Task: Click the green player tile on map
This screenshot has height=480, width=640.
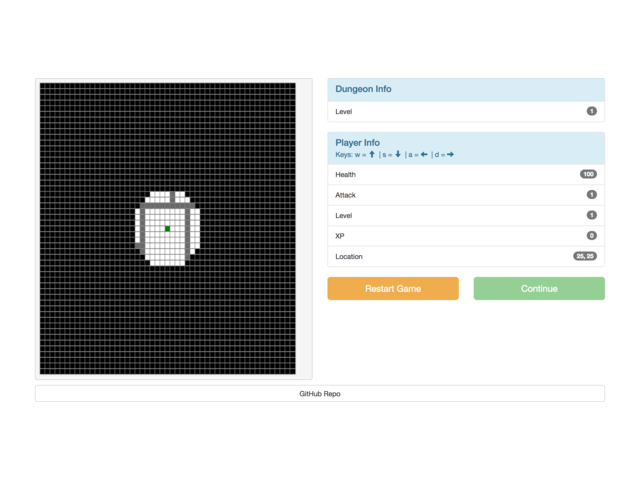Action: coord(168,229)
